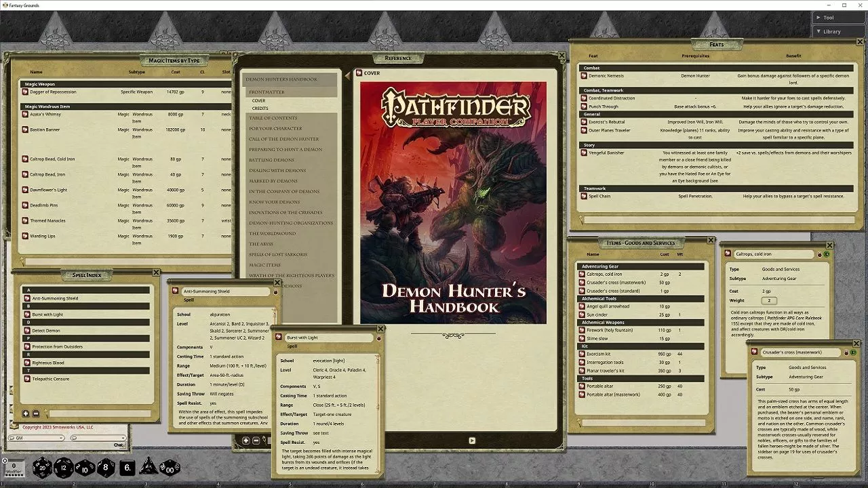This screenshot has width=868, height=488.
Task: Open the chat mode dropdown beside GM
Action: click(98, 438)
